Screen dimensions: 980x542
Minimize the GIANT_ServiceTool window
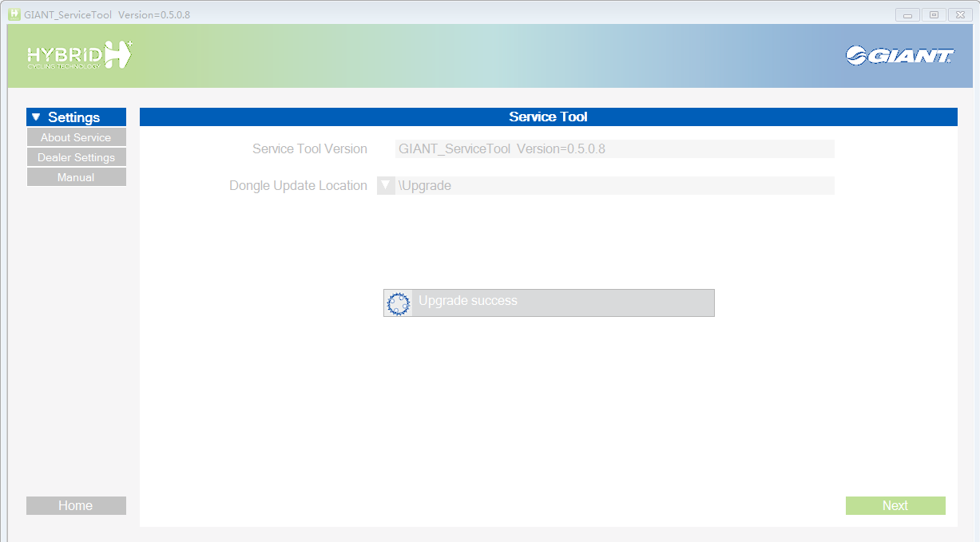(907, 14)
